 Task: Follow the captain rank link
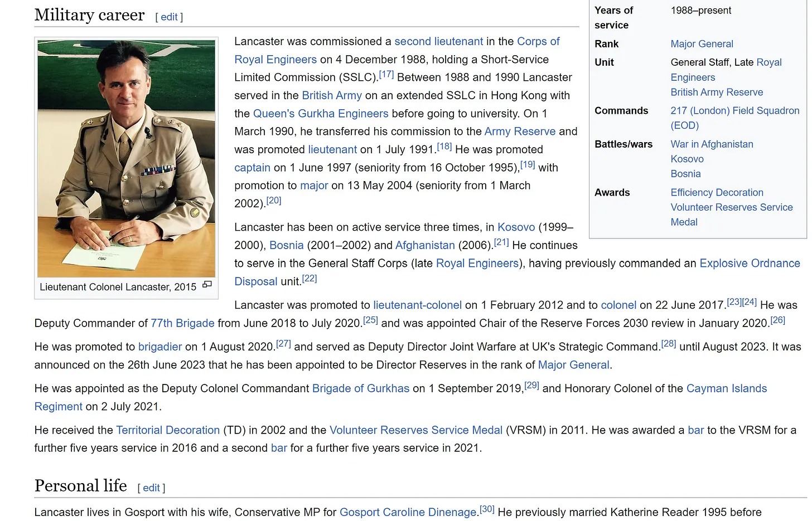point(252,168)
